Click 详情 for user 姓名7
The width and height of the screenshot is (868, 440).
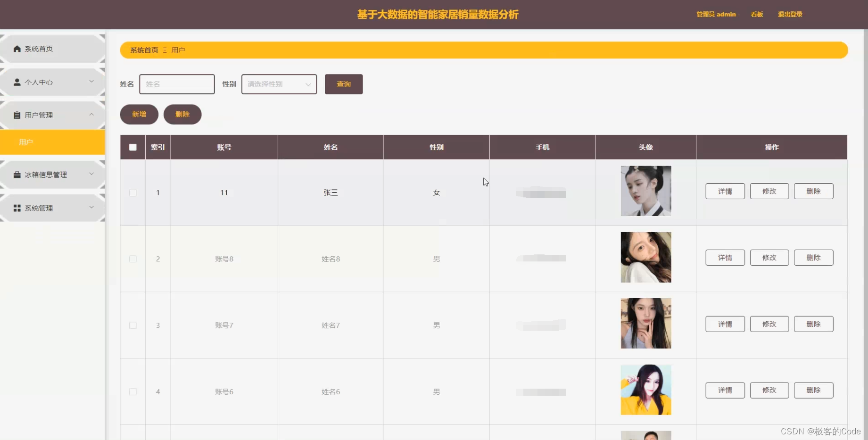(725, 324)
